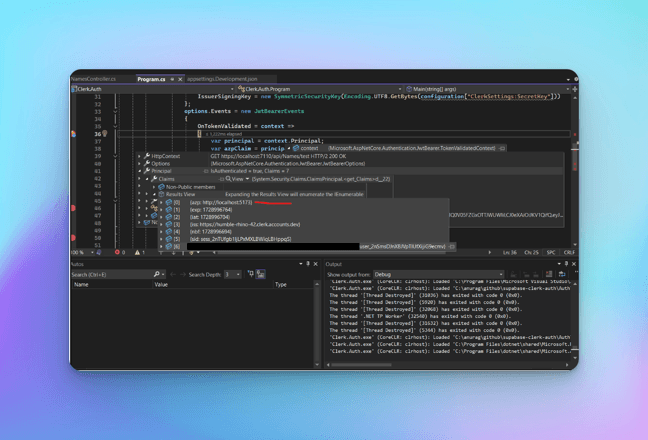Select claim [3] iss clerk.accounts.dev row
The image size is (648, 440).
point(304,224)
